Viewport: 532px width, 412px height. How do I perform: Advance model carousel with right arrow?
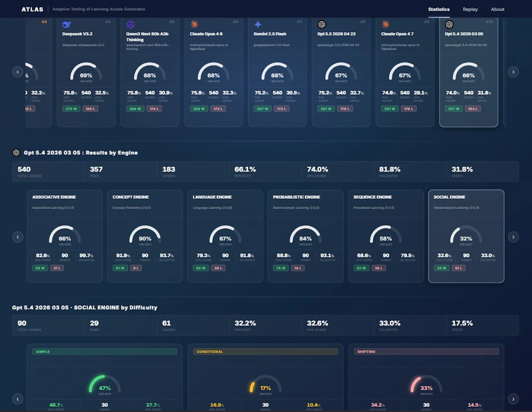513,72
